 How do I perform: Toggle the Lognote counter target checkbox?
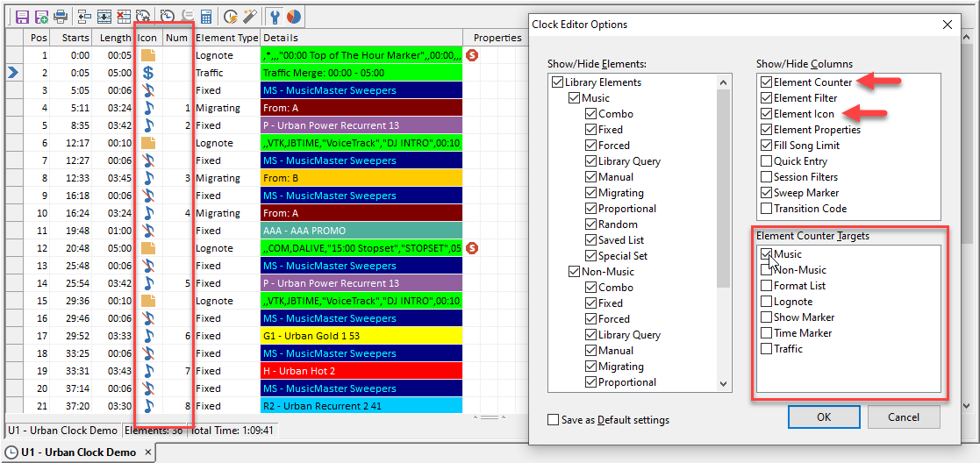click(x=767, y=302)
